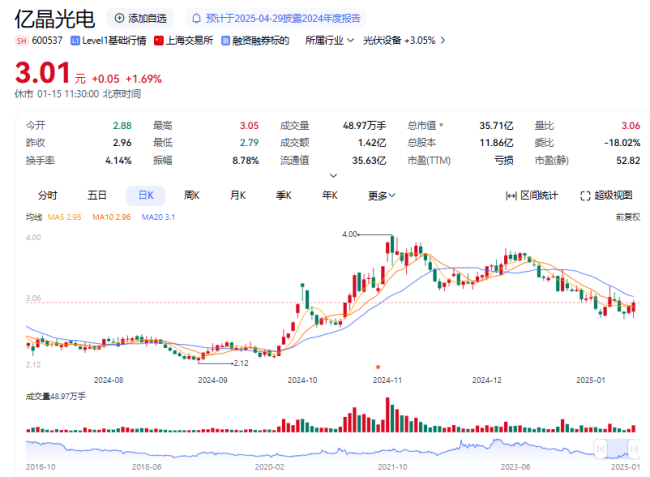The image size is (650, 477).
Task: Click the stock price 3.01
Action: [42, 73]
